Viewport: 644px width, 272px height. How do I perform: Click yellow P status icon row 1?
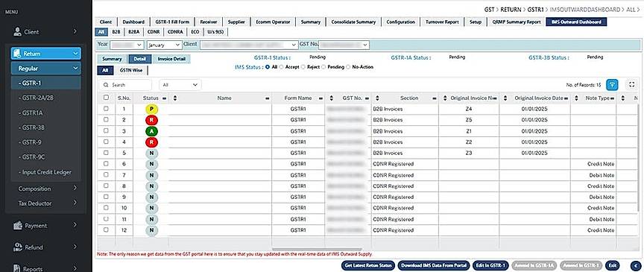[151, 110]
